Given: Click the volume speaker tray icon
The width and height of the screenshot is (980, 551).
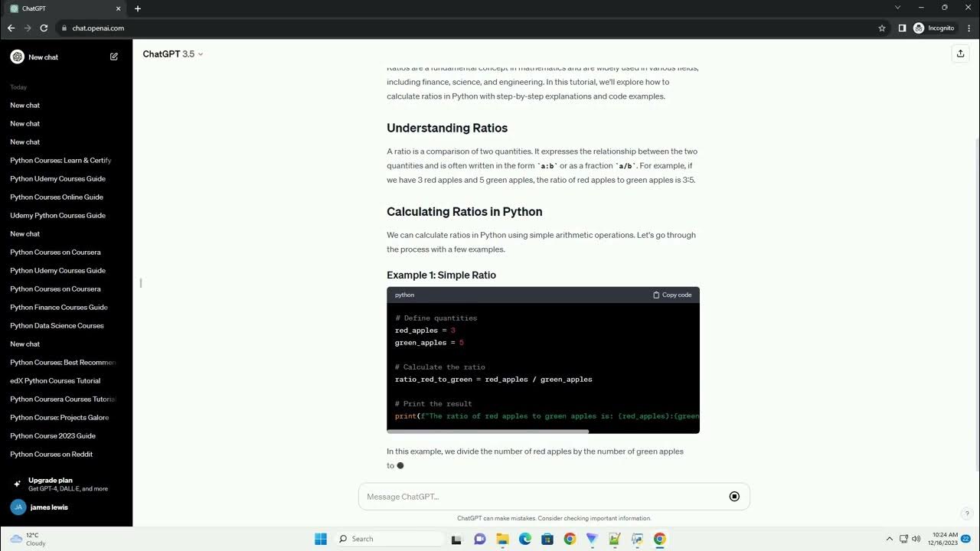Looking at the screenshot, I should [x=916, y=539].
